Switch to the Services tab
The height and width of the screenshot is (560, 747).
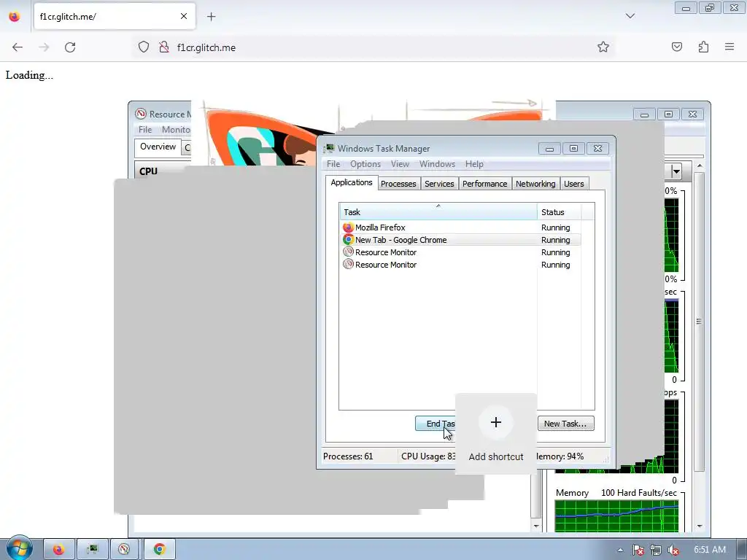pos(439,184)
